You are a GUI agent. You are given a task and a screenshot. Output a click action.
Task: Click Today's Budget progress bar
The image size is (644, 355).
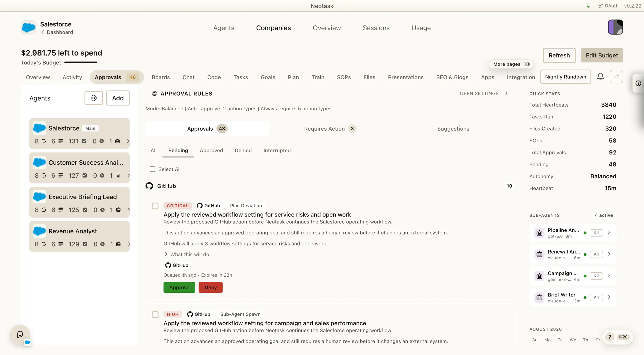click(81, 63)
